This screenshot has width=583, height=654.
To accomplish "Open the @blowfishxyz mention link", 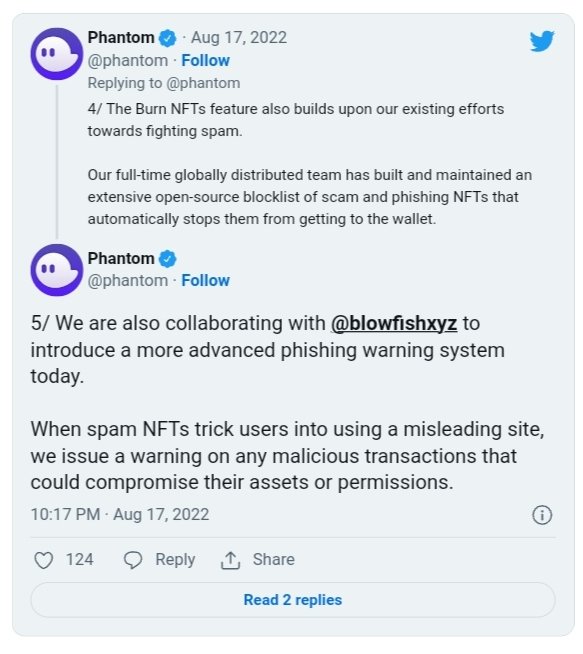I will (394, 324).
